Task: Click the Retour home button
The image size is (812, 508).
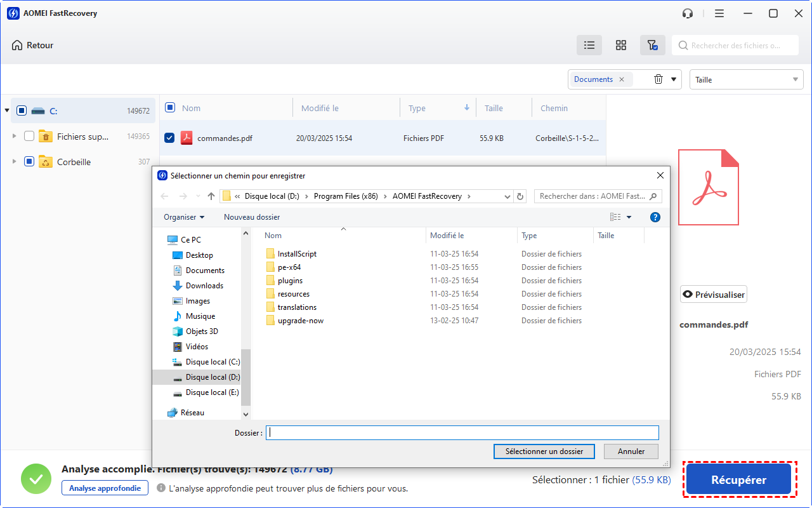Action: [x=32, y=45]
